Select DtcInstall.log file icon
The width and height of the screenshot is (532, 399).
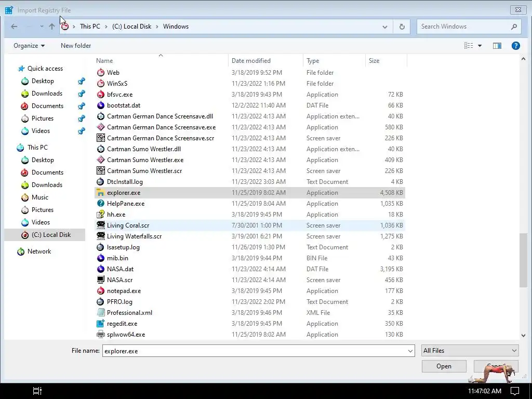pos(101,182)
